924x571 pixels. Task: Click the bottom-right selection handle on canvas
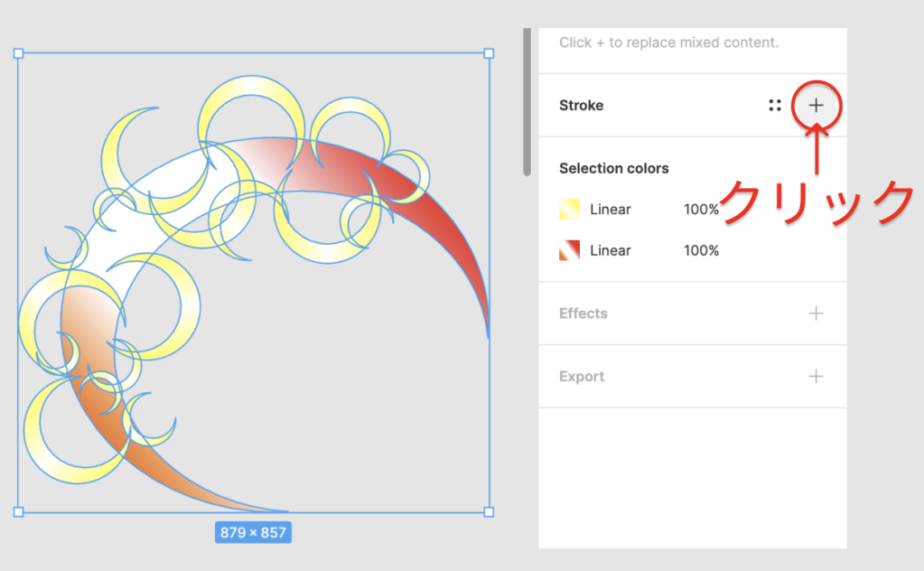click(489, 512)
